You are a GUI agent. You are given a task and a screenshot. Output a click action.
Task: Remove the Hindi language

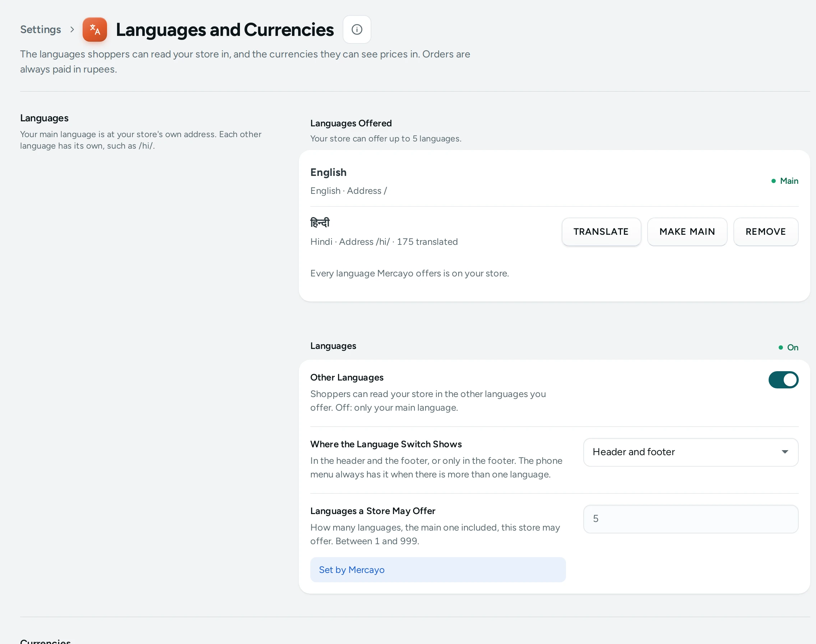click(x=765, y=232)
